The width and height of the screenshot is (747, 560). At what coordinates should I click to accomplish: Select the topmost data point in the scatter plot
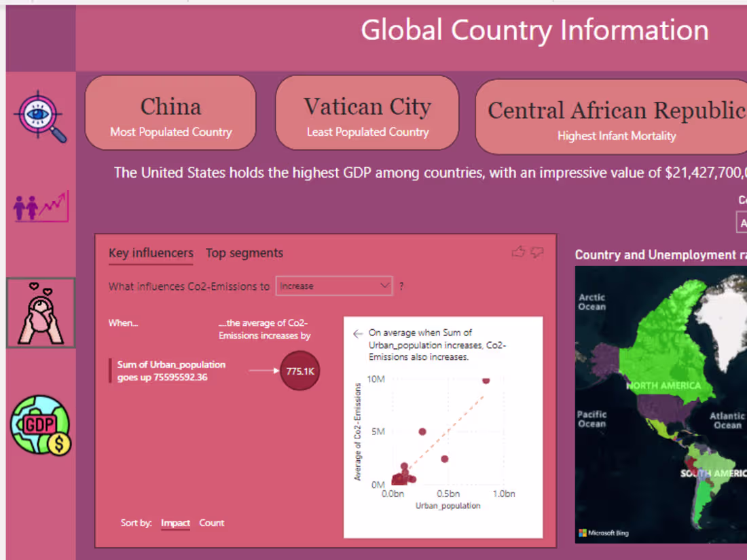tap(486, 381)
